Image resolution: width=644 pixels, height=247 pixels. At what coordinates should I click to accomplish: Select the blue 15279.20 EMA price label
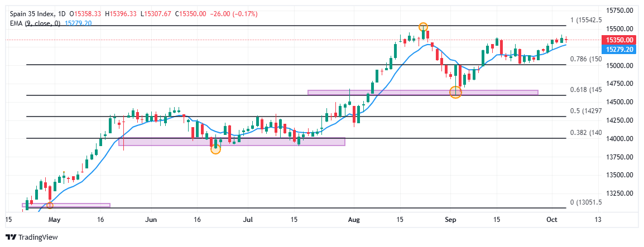[x=619, y=50]
